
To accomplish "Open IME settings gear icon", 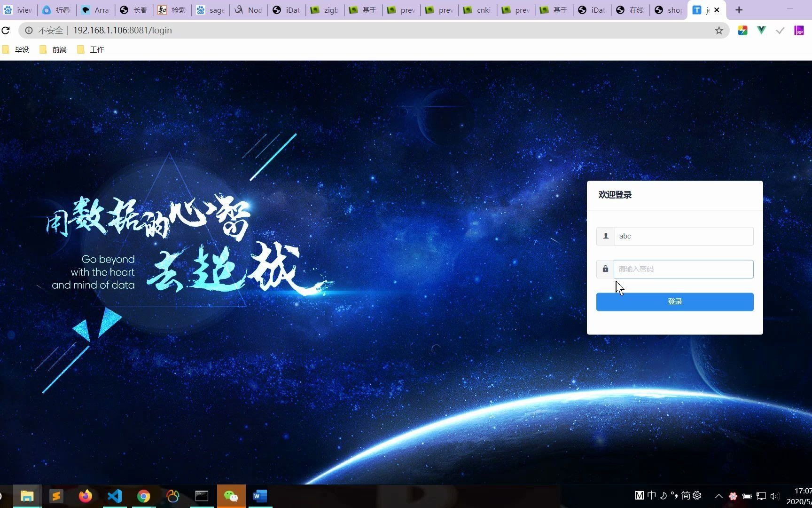I will pos(697,495).
